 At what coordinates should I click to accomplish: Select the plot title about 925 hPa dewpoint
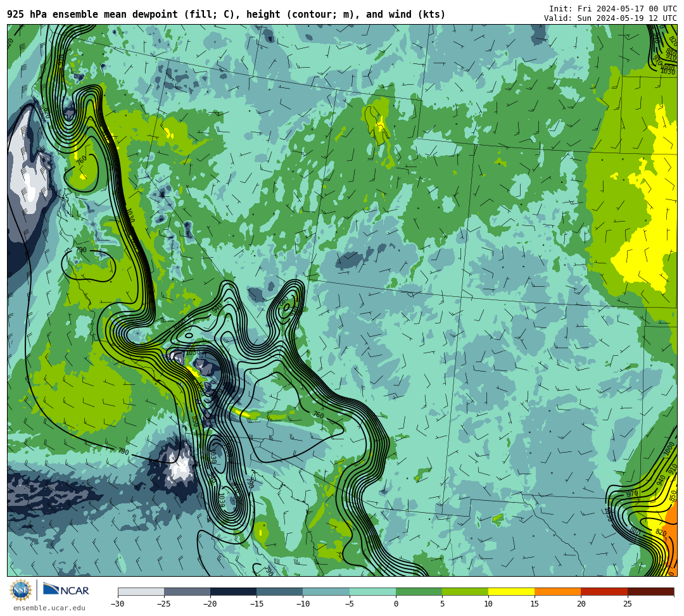[x=226, y=15]
